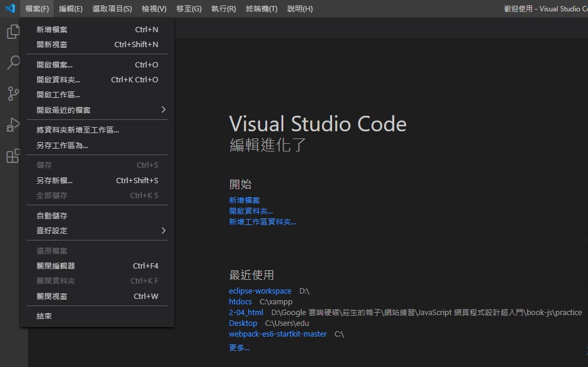Viewport: 588px width, 367px height.
Task: Open recent folder 2-04_html
Action: (246, 312)
